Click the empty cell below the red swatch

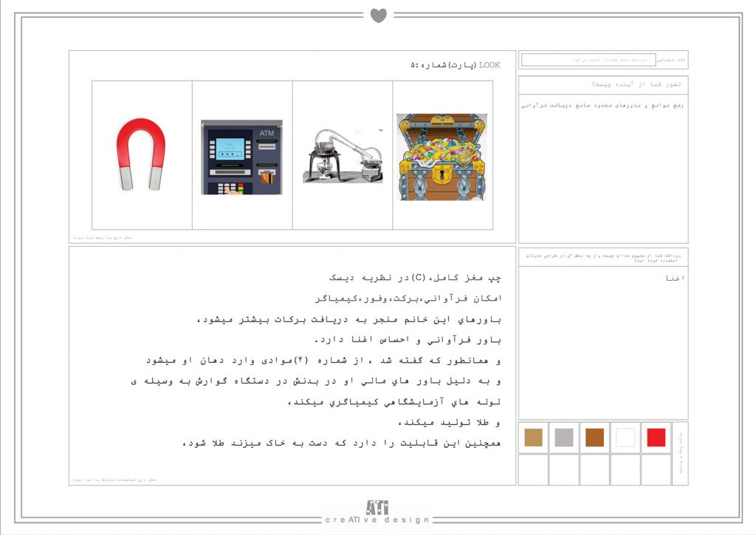656,469
